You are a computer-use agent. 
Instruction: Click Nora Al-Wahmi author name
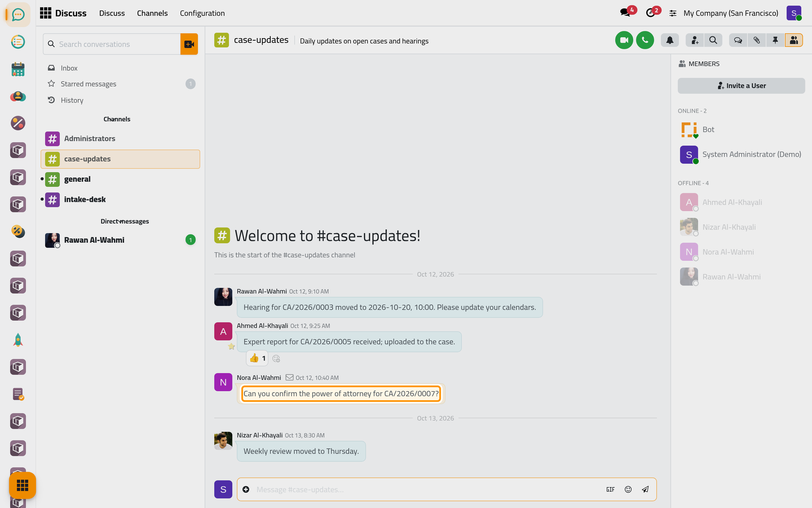click(x=259, y=378)
